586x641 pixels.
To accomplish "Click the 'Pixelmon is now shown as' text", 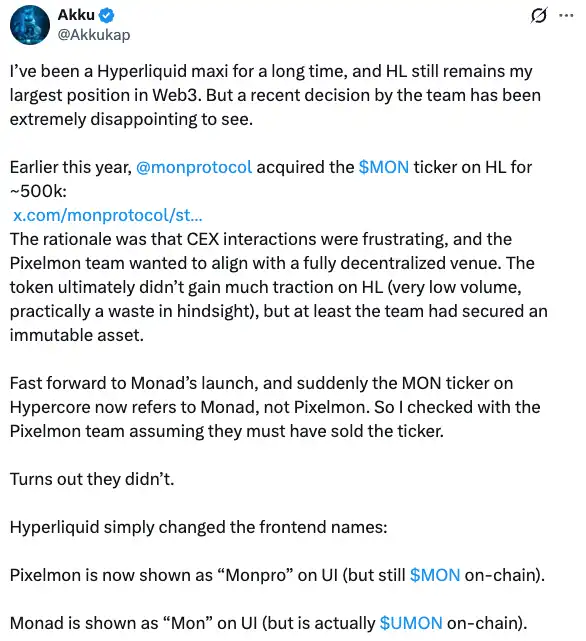I will (111, 575).
